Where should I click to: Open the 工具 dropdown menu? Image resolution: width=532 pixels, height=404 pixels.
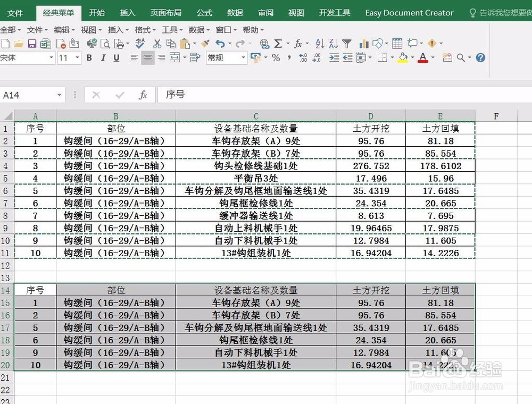pos(172,30)
